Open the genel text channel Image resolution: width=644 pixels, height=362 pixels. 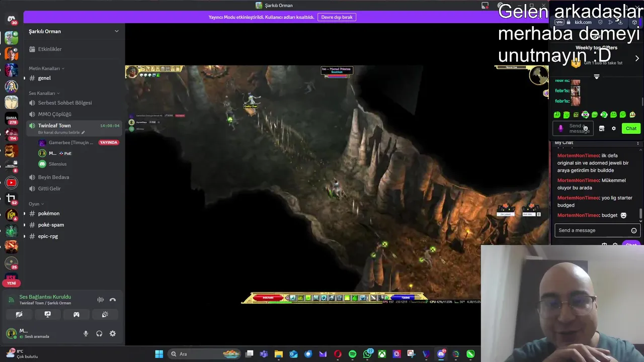click(74, 78)
